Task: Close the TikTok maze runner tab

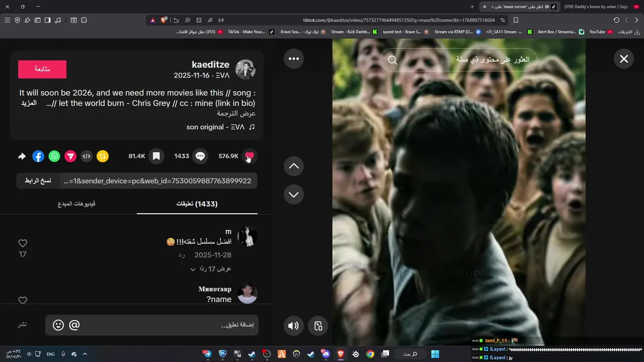Action: (x=485, y=7)
